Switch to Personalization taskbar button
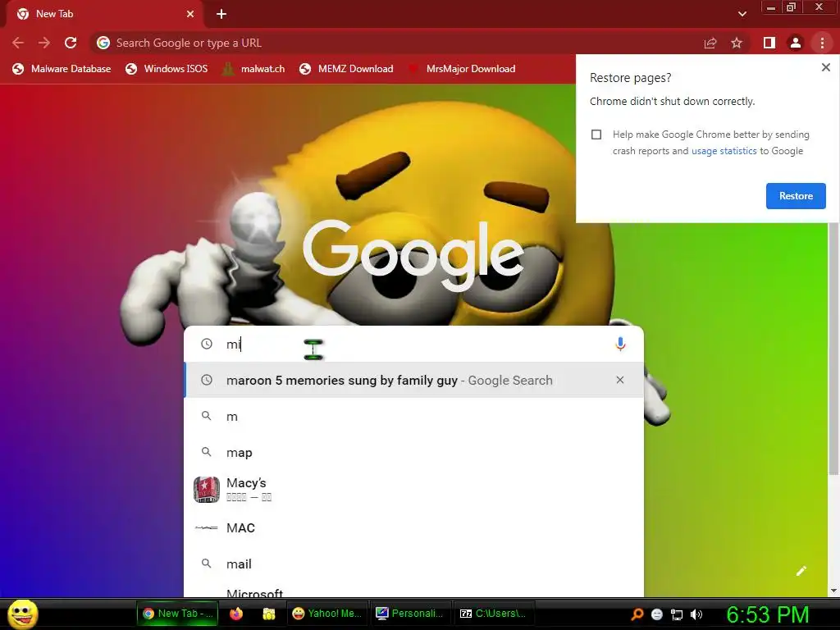 (410, 614)
